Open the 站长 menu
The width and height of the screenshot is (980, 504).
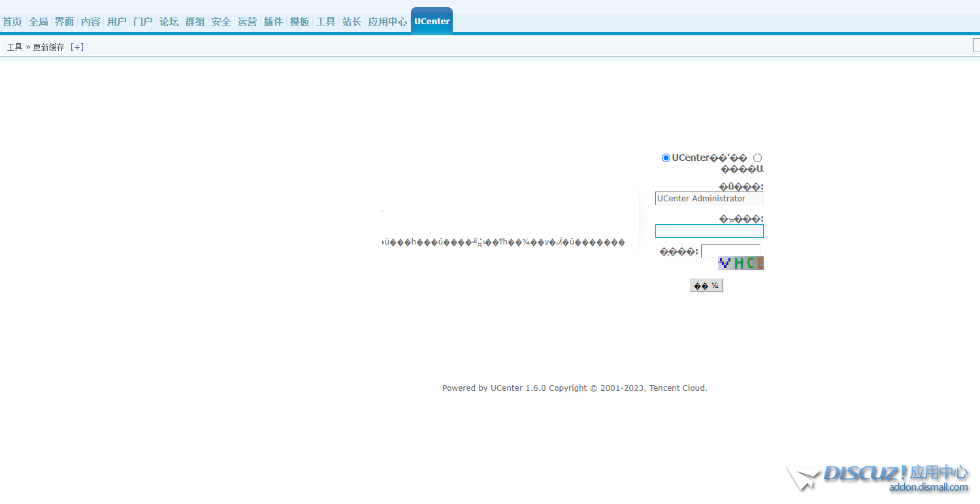351,22
